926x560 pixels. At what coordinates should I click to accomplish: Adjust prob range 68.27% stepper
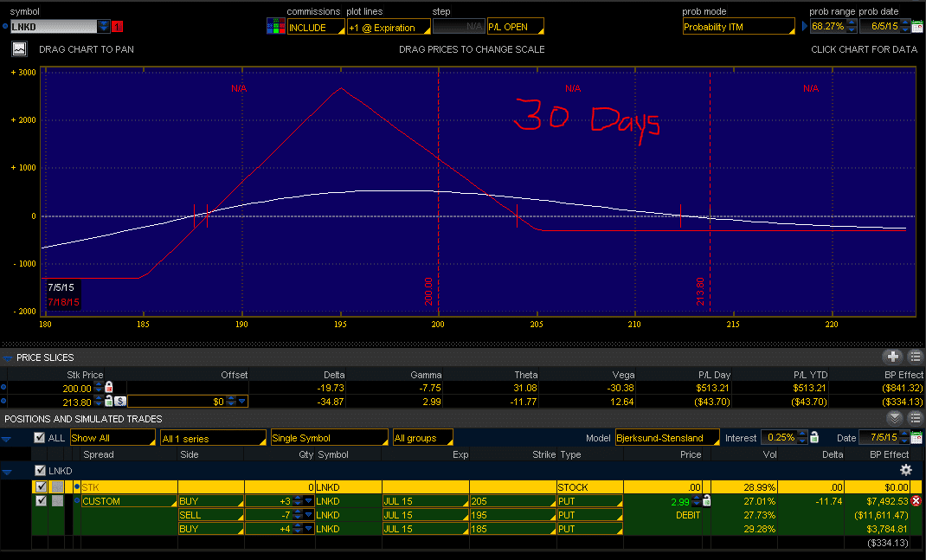(x=851, y=26)
